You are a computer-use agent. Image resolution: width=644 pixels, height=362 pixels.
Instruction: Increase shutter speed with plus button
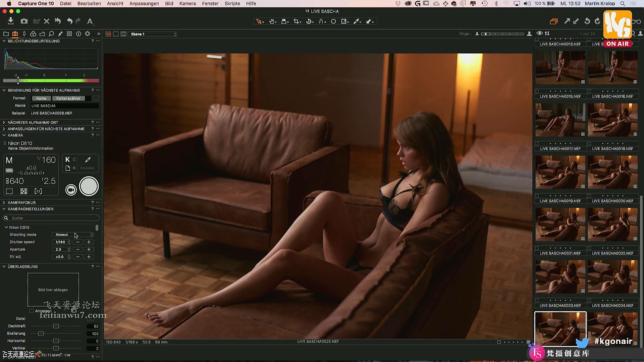point(89,242)
